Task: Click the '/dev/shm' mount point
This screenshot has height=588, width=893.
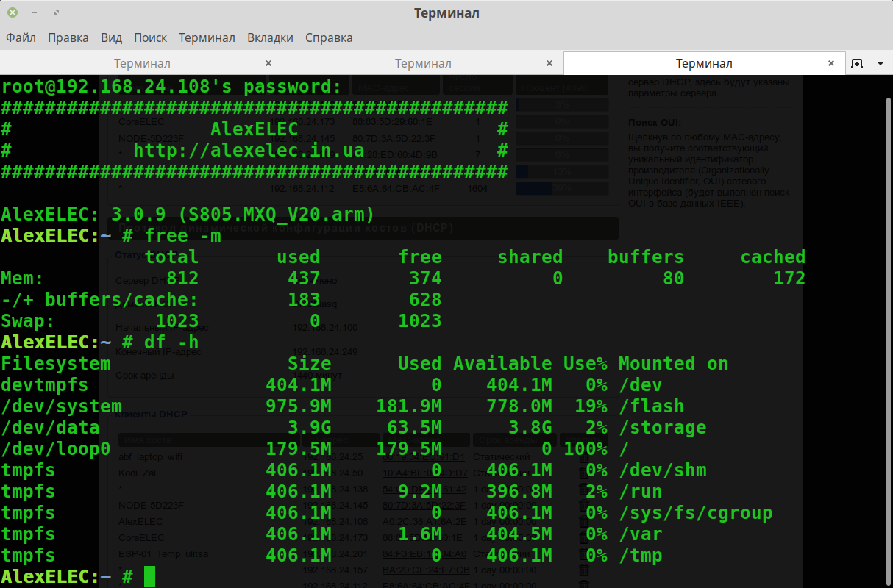Action: (x=663, y=470)
